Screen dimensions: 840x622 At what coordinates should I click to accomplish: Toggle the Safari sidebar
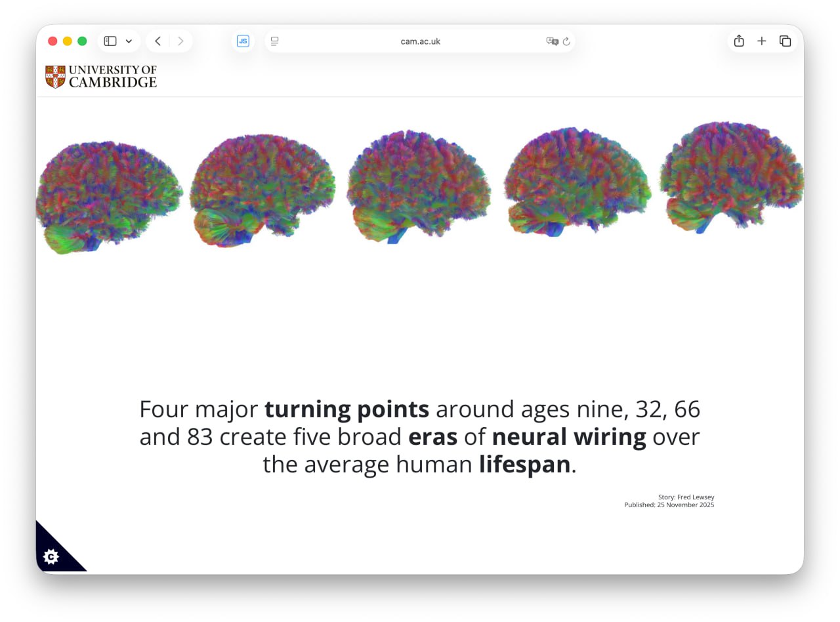[110, 41]
